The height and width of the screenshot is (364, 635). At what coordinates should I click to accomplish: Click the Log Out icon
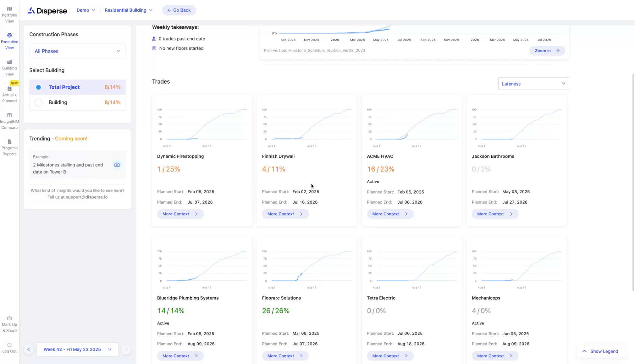coord(9,345)
